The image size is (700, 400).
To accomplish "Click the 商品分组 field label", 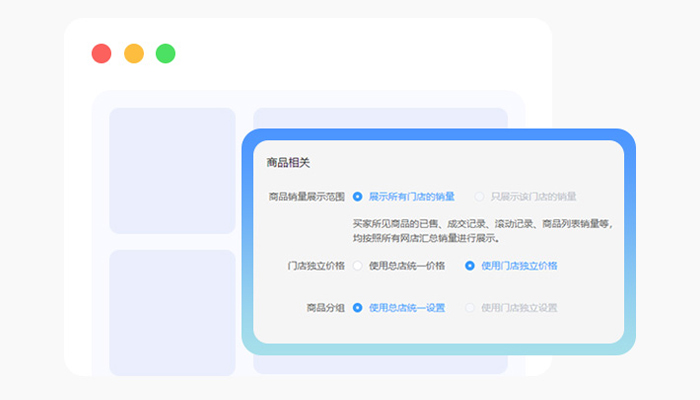I will 325,308.
